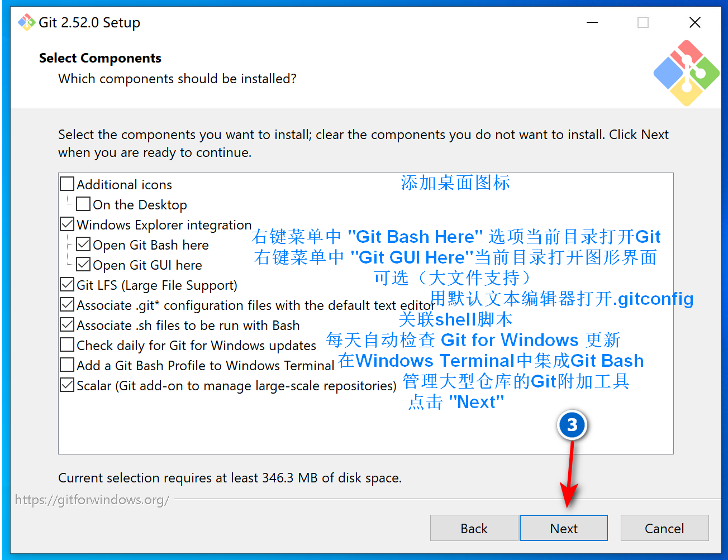728x560 pixels.
Task: Click the Back button
Action: coord(474,528)
